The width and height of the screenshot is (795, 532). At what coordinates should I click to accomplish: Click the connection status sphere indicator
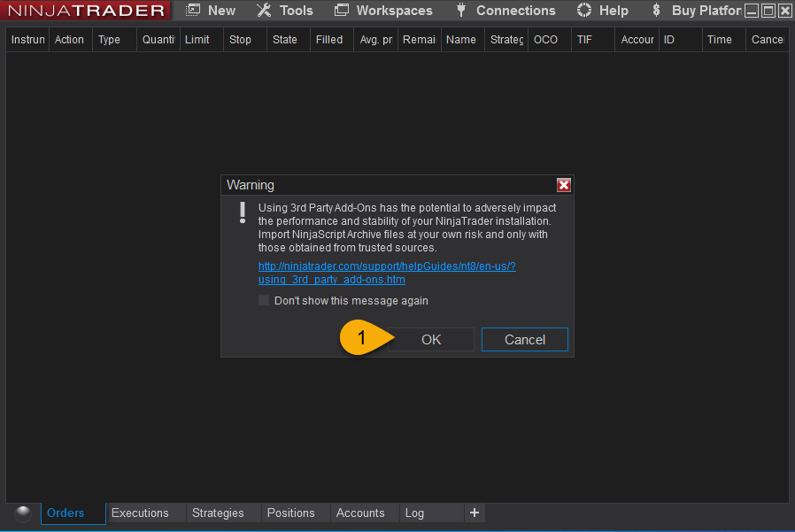click(23, 513)
